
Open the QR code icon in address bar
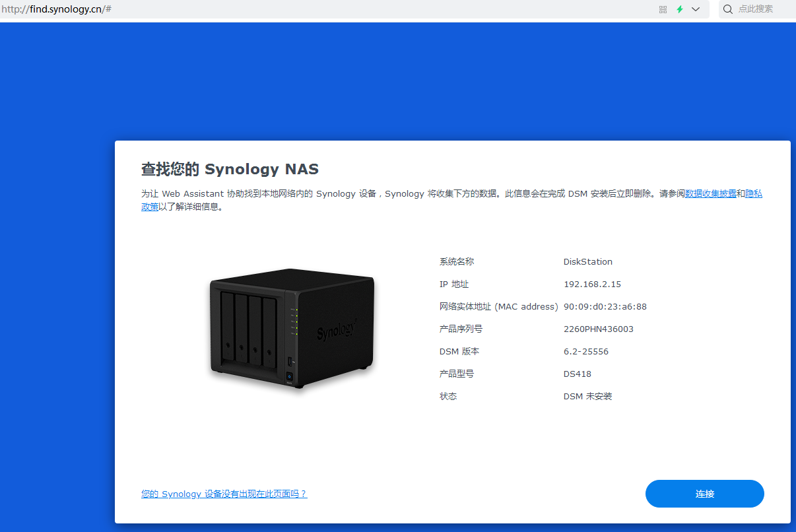click(663, 9)
